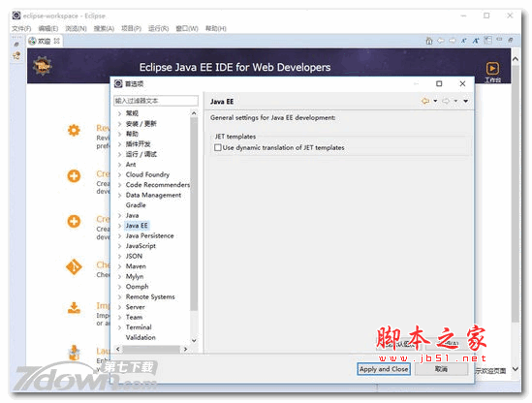Image resolution: width=532 pixels, height=403 pixels.
Task: Click second orange plus icon below first
Action: 74,222
